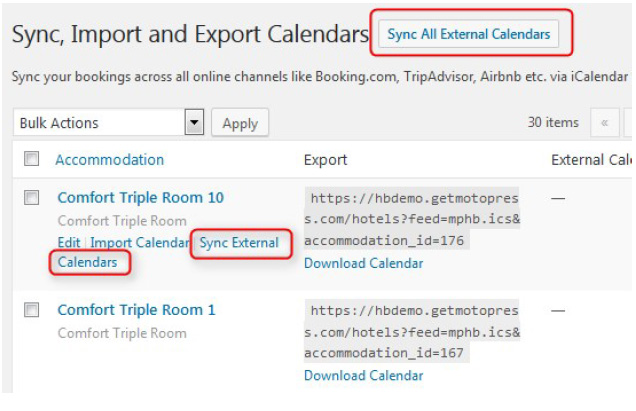Viewport: 636px width, 411px height.
Task: Open the Bulk Actions dropdown
Action: click(100, 123)
